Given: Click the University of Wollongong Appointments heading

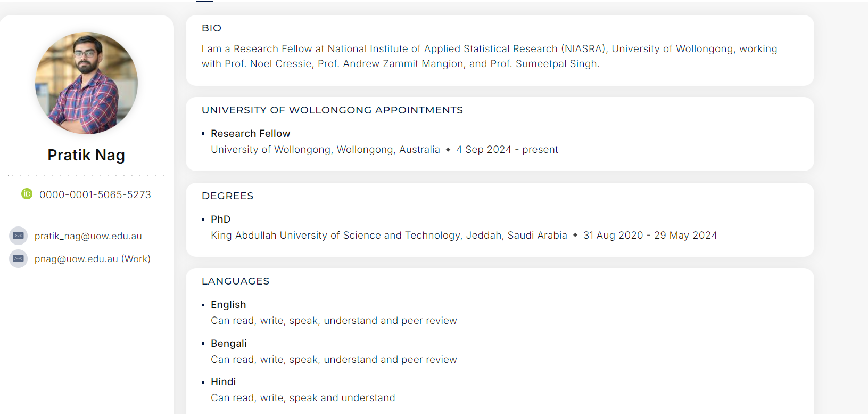Looking at the screenshot, I should click(332, 110).
